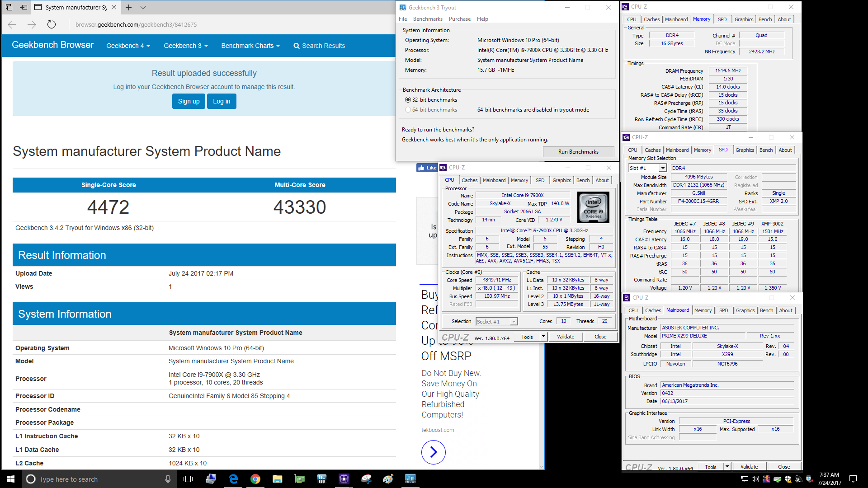The image size is (868, 488).
Task: Switch to Bench tab in CPU-Z CPU window
Action: click(583, 180)
